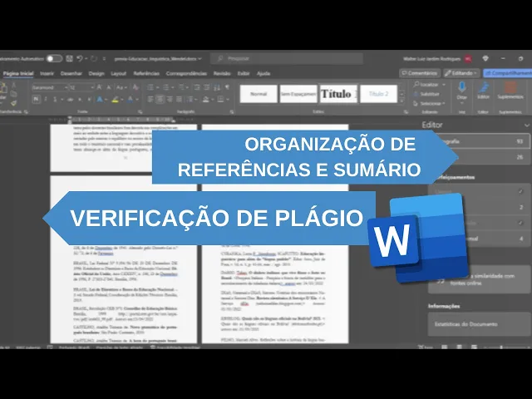Toggle the Salvamento Automático switch
The height and width of the screenshot is (399, 532).
point(54,58)
